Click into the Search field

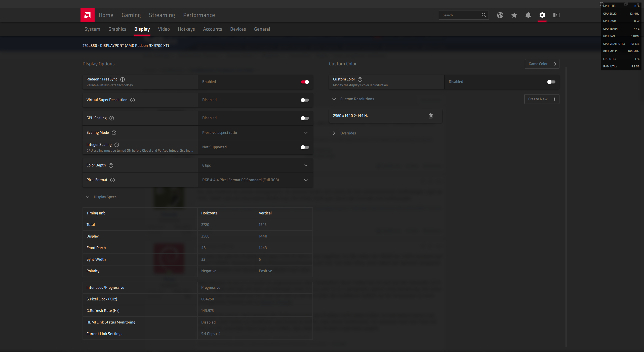point(460,15)
